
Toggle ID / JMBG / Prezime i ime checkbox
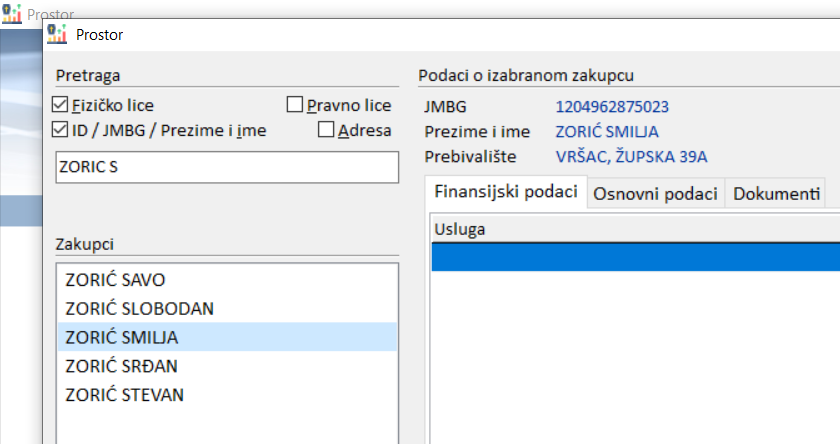click(61, 129)
